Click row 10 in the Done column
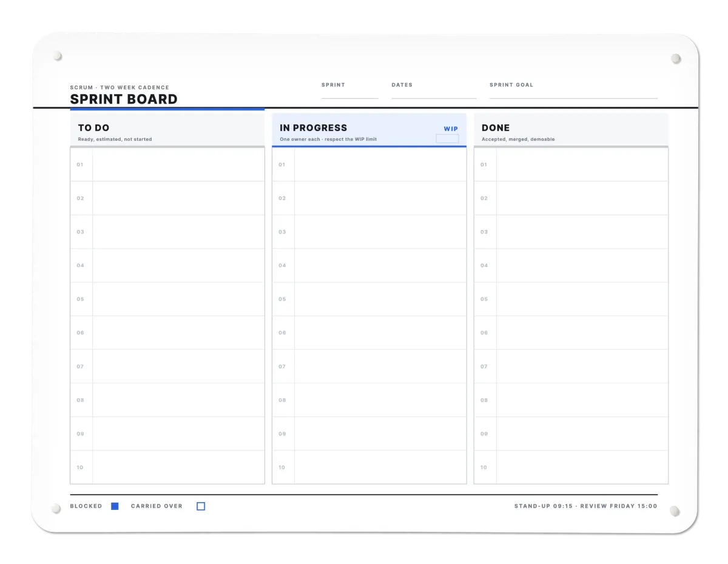728x564 pixels. [571, 467]
